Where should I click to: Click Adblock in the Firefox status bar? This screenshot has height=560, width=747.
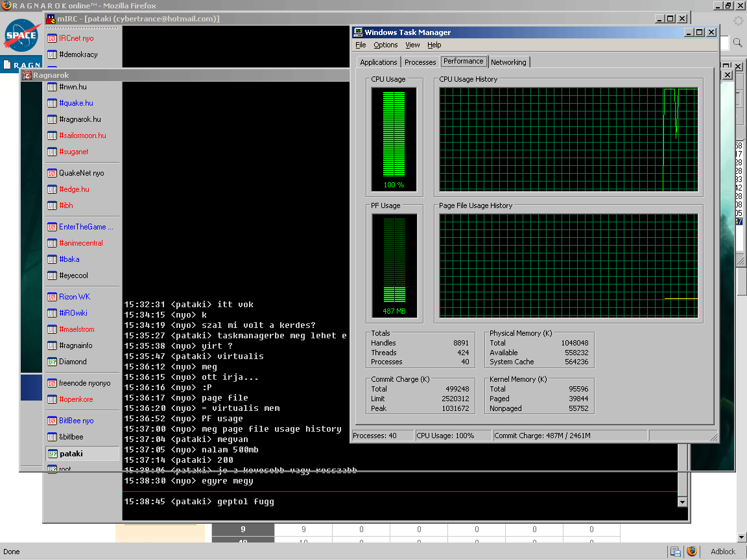[723, 552]
